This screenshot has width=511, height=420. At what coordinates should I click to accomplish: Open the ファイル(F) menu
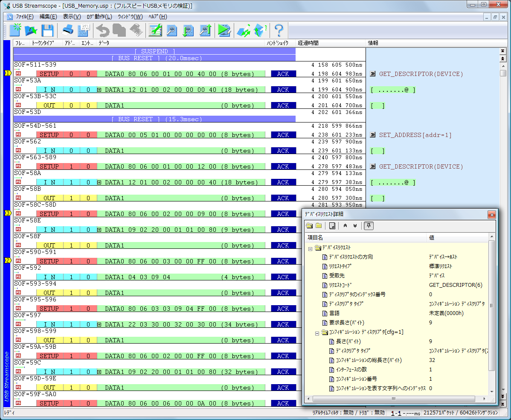[x=24, y=17]
